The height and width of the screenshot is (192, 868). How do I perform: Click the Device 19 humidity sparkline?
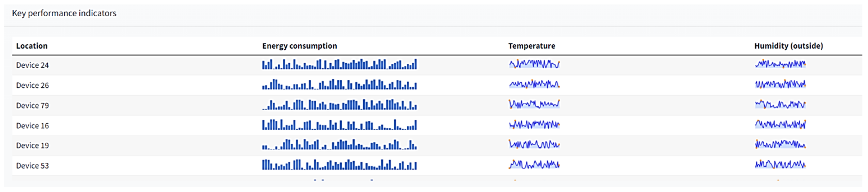tap(780, 145)
